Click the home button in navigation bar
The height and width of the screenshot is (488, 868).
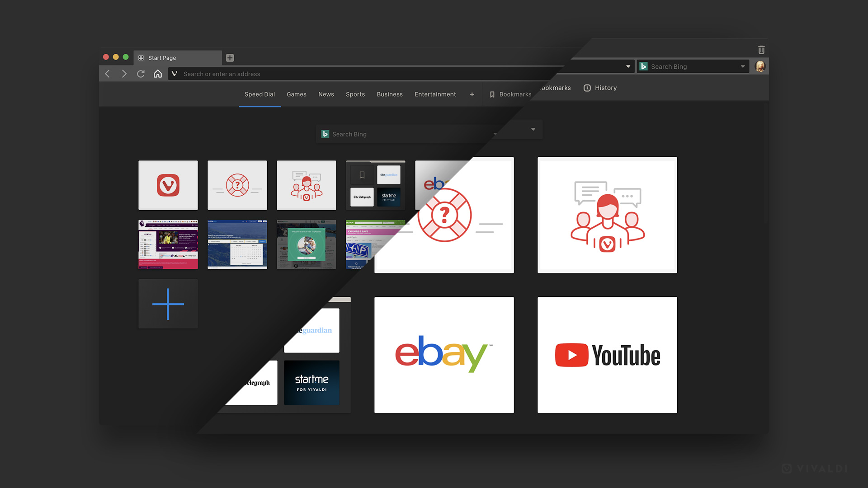[x=157, y=73]
